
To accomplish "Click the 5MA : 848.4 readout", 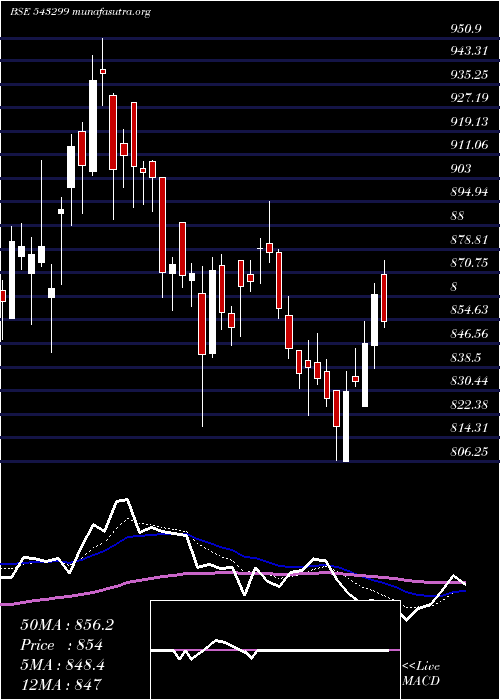I will [62, 665].
